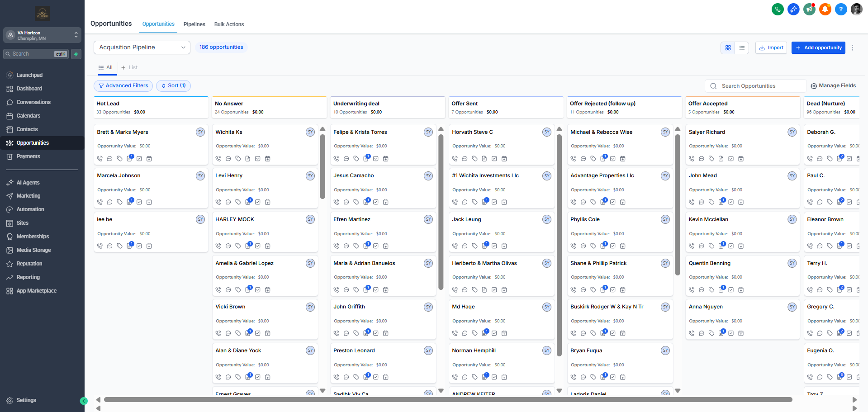
Task: Click the megaphone announcements icon
Action: pos(809,9)
